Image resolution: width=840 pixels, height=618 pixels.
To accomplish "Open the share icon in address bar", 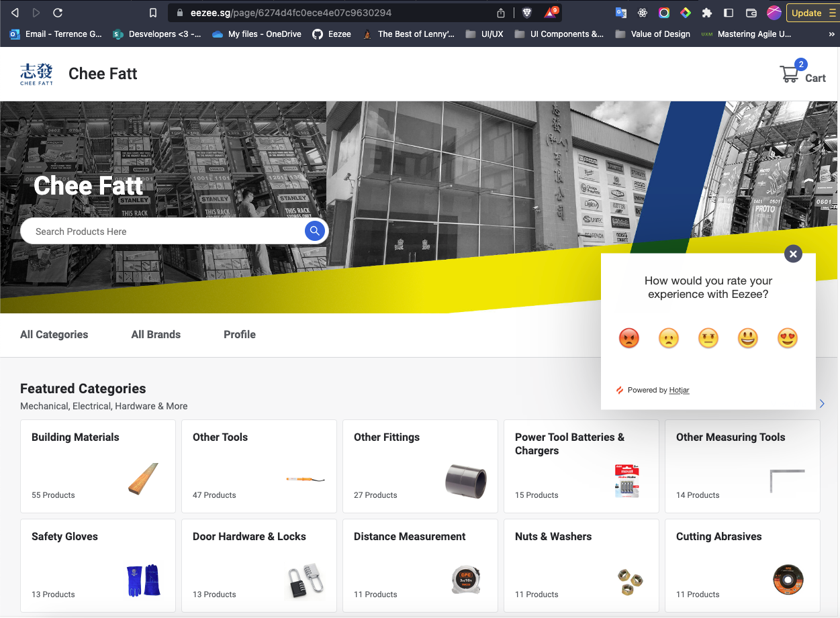I will (x=501, y=13).
